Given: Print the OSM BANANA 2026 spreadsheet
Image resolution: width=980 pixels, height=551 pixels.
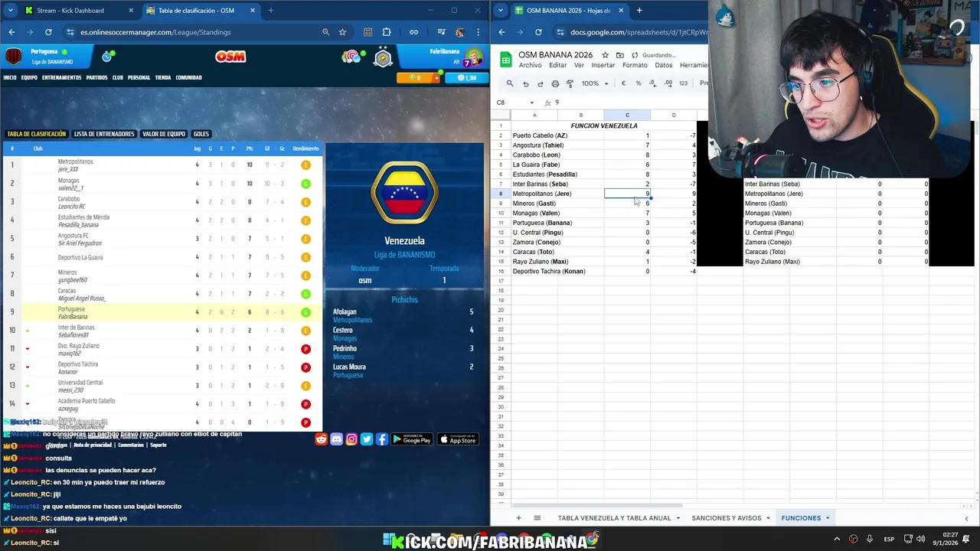Looking at the screenshot, I should [x=555, y=83].
